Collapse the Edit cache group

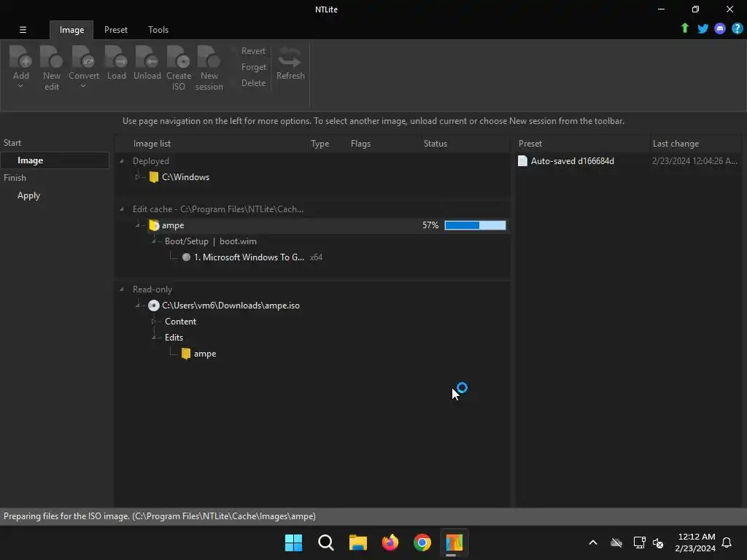click(122, 209)
